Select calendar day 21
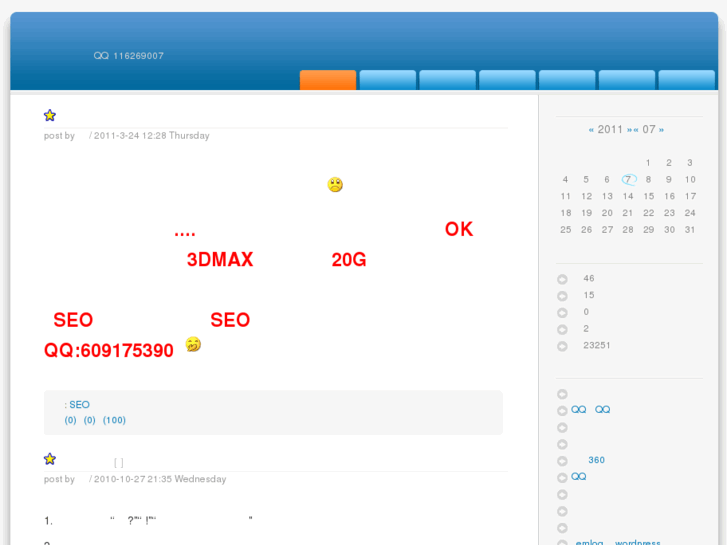Image resolution: width=727 pixels, height=545 pixels. [x=627, y=213]
